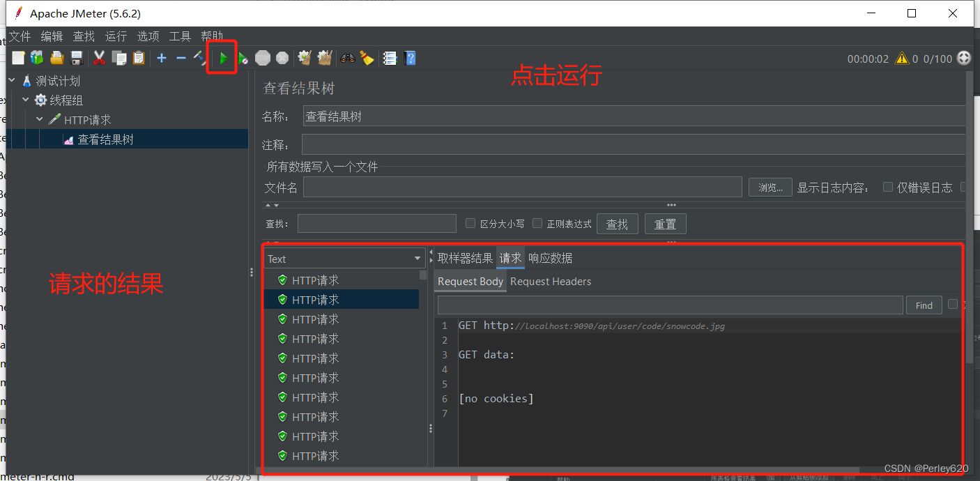Screen dimensions: 980x481
Task: Select 线程组 in the test plan tree
Action: (x=66, y=100)
